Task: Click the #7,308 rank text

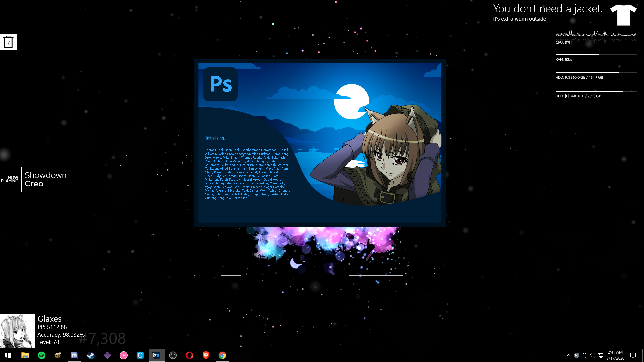Action: click(x=102, y=338)
